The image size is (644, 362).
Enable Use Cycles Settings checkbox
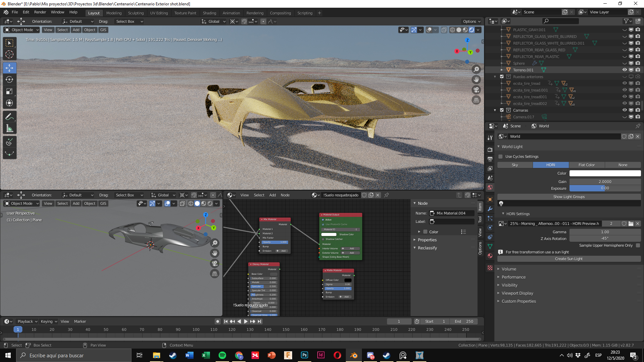click(501, 157)
